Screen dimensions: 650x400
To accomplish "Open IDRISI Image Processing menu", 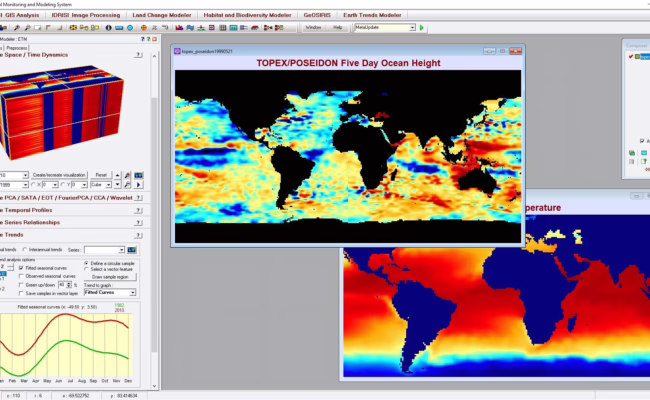I will click(86, 15).
